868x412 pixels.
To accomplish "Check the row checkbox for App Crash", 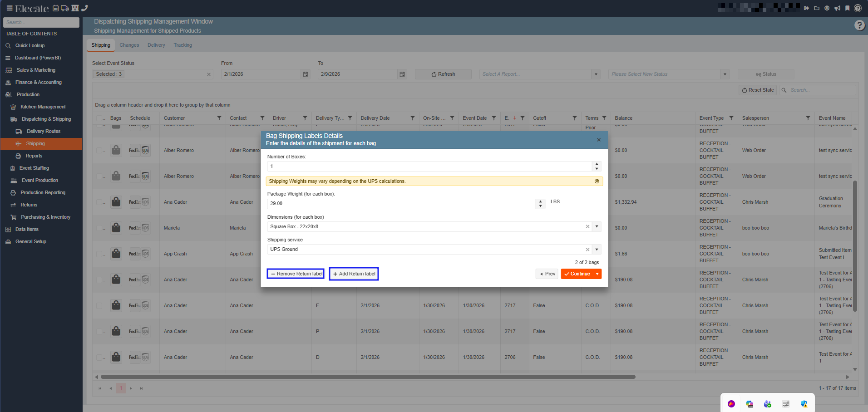I will click(99, 254).
